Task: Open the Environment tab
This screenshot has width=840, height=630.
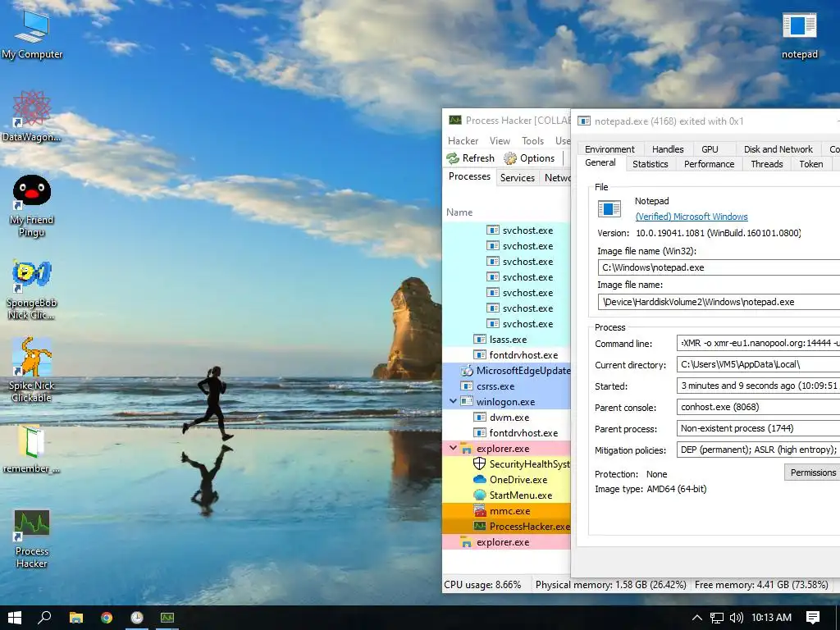Action: (609, 149)
